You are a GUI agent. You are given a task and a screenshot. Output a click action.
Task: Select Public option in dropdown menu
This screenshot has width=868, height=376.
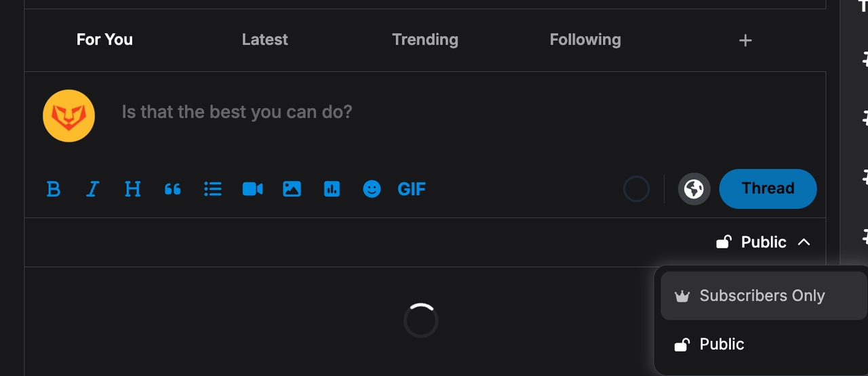pos(722,345)
